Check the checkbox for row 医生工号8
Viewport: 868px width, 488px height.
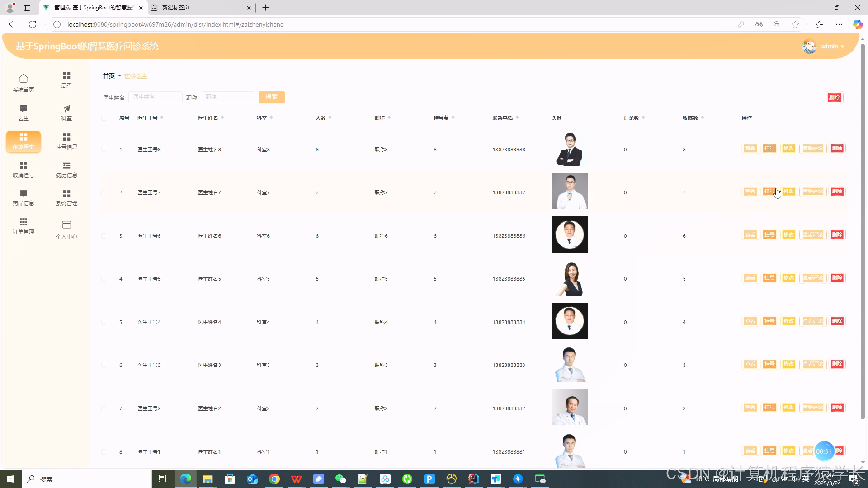tap(104, 150)
